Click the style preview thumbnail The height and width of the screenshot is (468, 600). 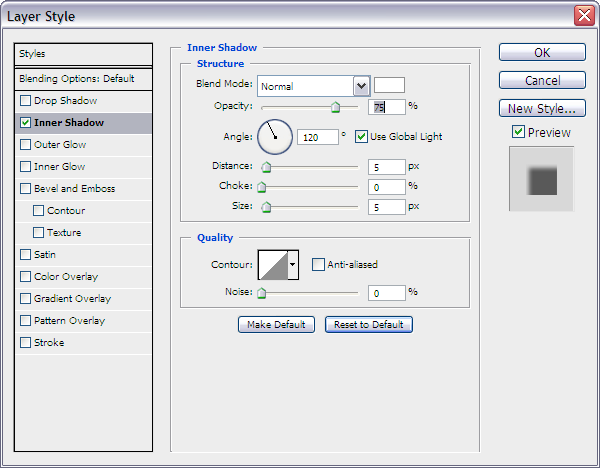point(541,179)
